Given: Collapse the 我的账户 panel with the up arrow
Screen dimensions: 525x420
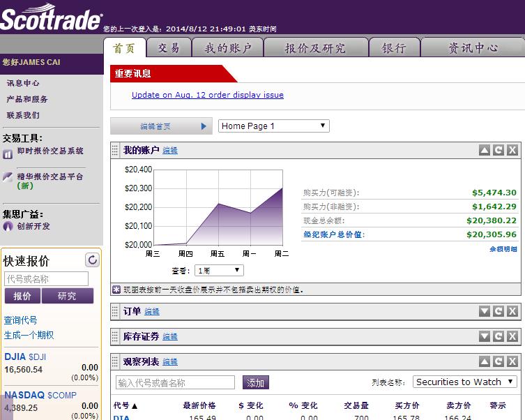Looking at the screenshot, I should pos(485,150).
